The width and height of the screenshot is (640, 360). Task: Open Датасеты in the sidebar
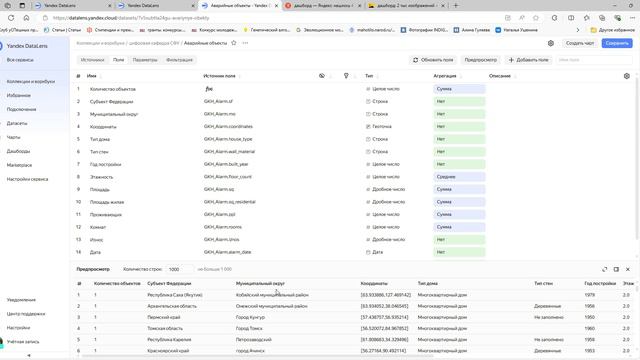tap(17, 123)
